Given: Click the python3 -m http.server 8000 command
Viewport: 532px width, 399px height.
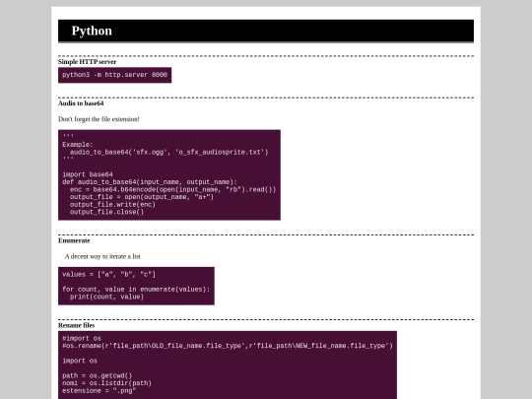Looking at the screenshot, I should click(x=114, y=75).
